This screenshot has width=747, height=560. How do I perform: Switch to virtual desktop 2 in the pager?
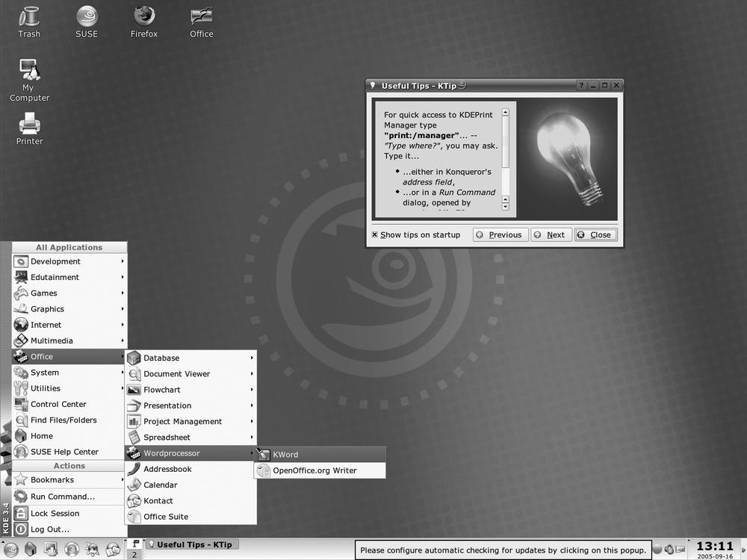[135, 555]
